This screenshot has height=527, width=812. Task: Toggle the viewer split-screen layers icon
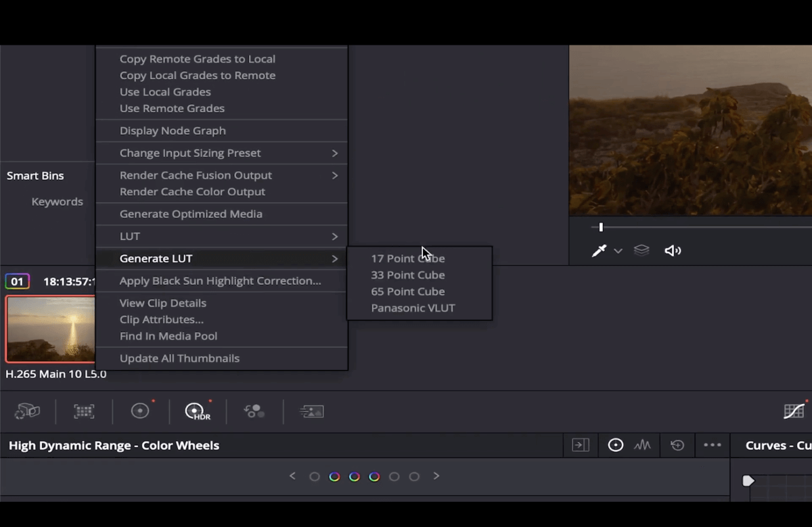point(641,250)
